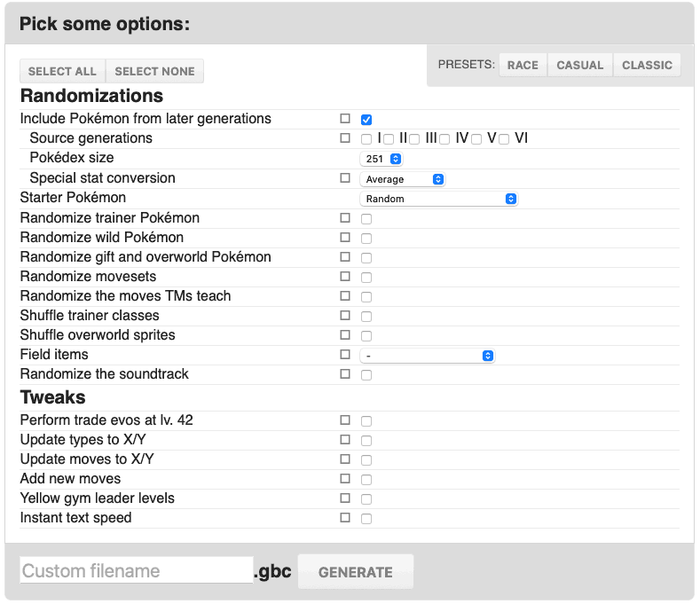Check the rounded Instant text speed checkbox
The image size is (700, 604).
click(366, 519)
